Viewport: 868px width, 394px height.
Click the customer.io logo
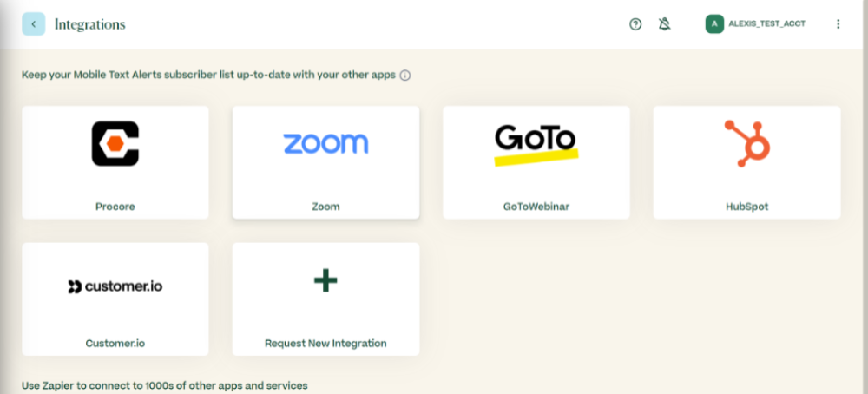115,286
